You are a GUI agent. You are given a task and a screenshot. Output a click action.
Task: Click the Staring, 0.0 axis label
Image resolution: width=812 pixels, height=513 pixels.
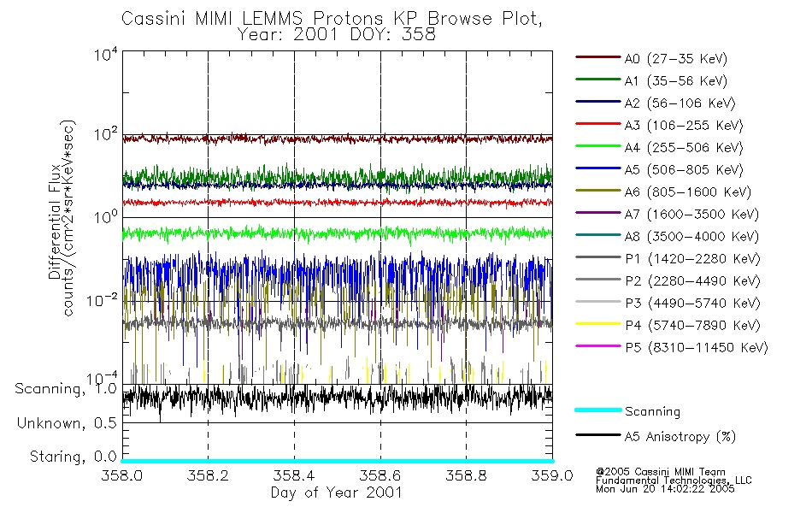73,457
